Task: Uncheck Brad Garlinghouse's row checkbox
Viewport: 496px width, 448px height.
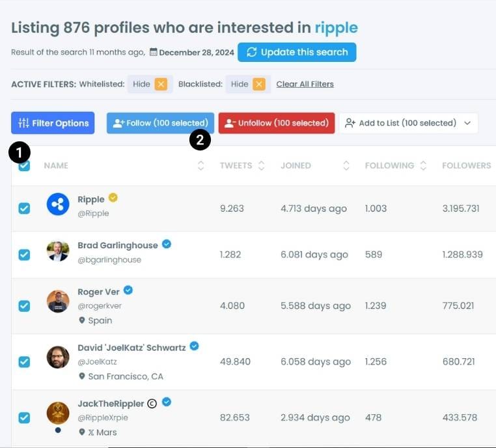Action: point(24,255)
